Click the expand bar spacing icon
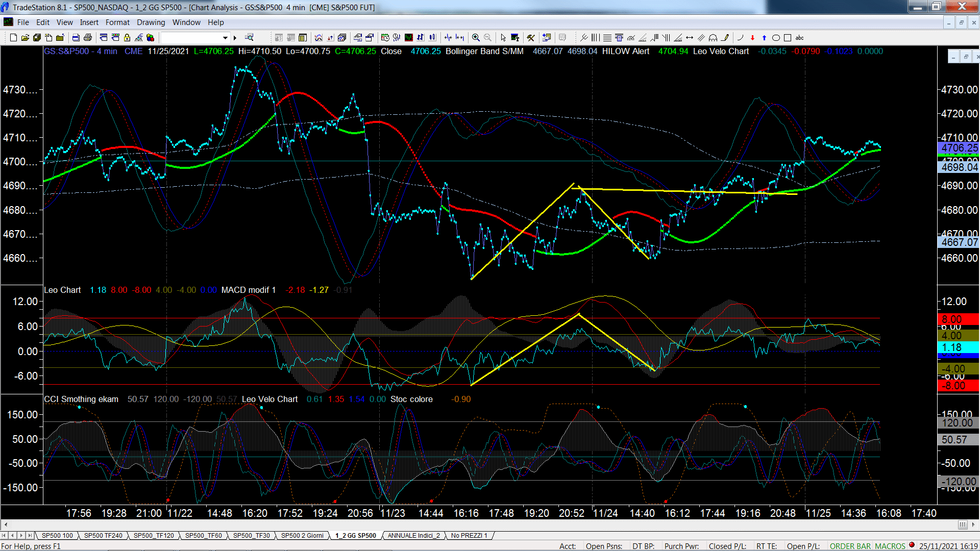The image size is (980, 551). (x=460, y=38)
